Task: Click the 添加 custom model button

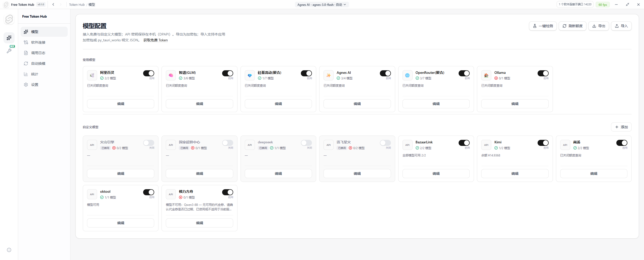Action: (x=621, y=127)
